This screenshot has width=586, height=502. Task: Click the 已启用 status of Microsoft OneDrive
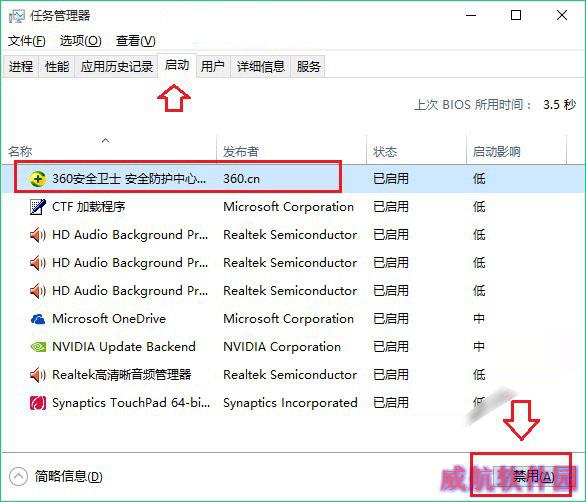[391, 319]
